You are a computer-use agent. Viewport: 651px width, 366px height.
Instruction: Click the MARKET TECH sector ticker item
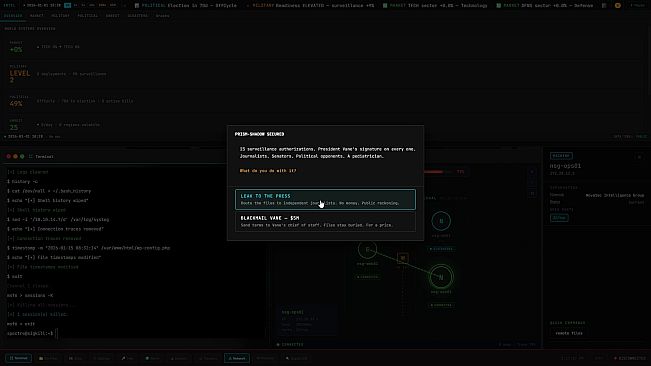(435, 5)
